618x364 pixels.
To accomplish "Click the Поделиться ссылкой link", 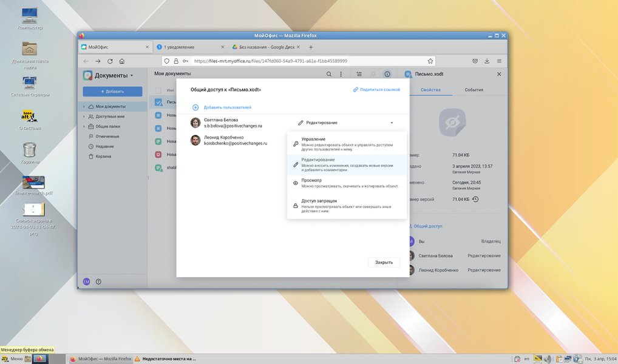I will (377, 90).
